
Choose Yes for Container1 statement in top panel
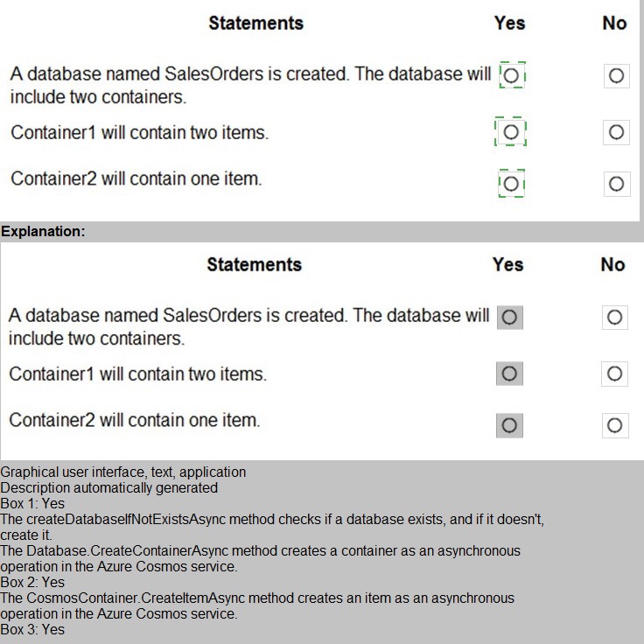[x=512, y=132]
